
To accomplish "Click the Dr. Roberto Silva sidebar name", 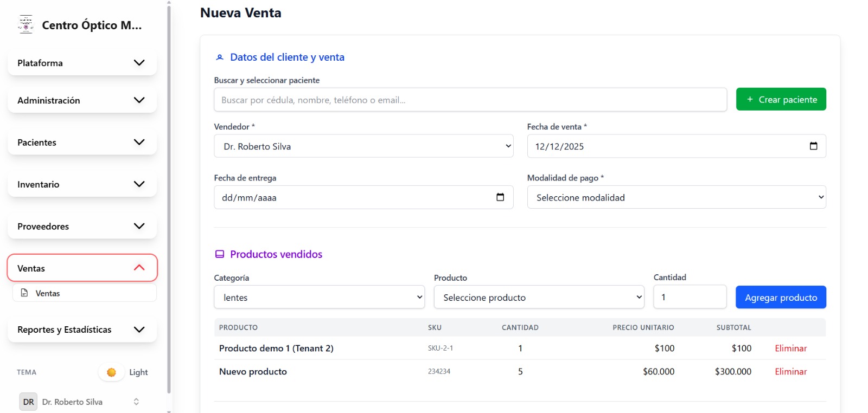I will tap(72, 402).
